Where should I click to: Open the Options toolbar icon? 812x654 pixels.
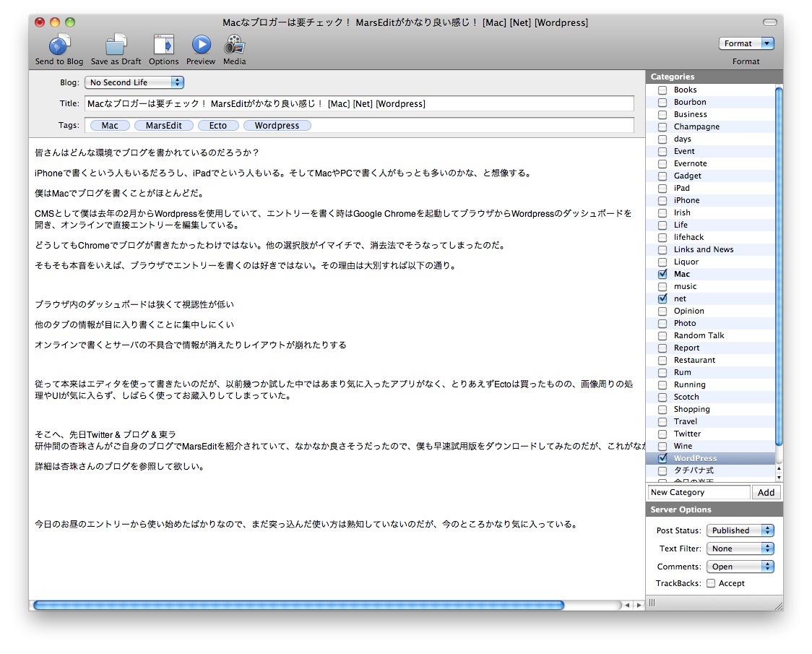164,45
